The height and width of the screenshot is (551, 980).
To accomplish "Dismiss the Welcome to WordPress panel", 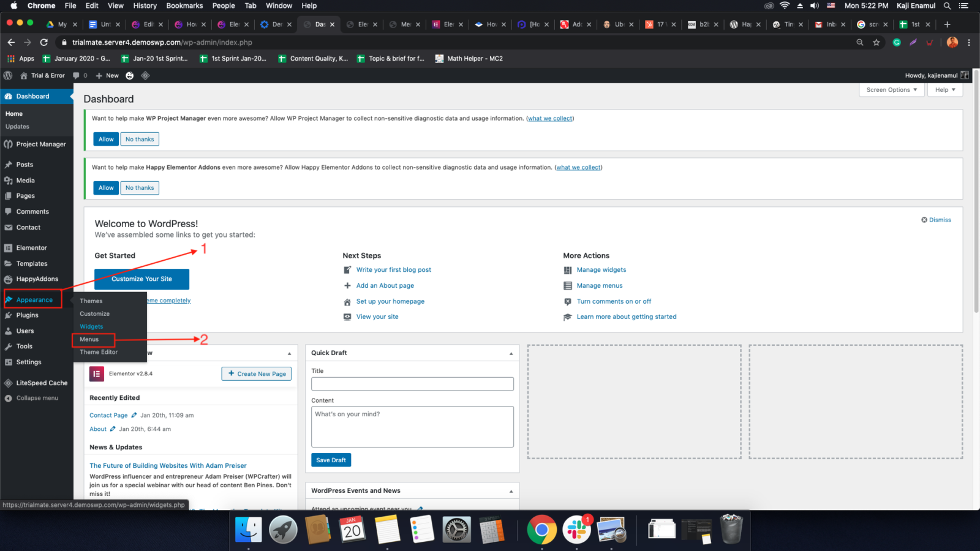I will pyautogui.click(x=936, y=220).
